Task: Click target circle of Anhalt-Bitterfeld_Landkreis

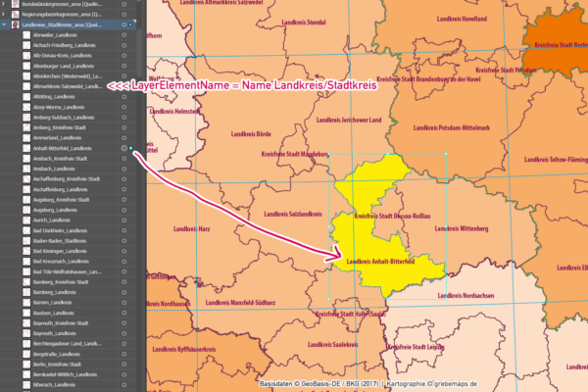Action: (x=124, y=148)
